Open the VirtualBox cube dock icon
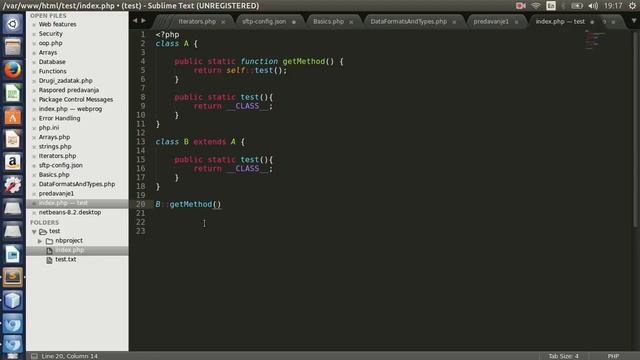The image size is (640, 360). [13, 300]
